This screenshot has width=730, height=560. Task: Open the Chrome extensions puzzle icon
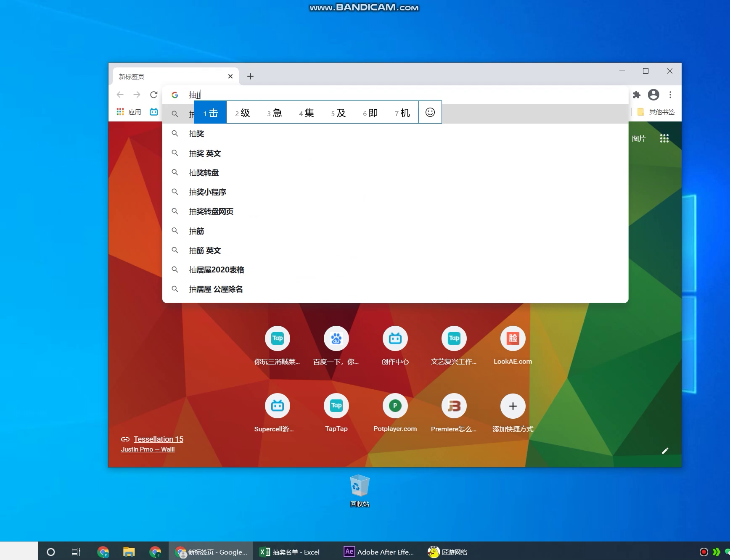637,95
